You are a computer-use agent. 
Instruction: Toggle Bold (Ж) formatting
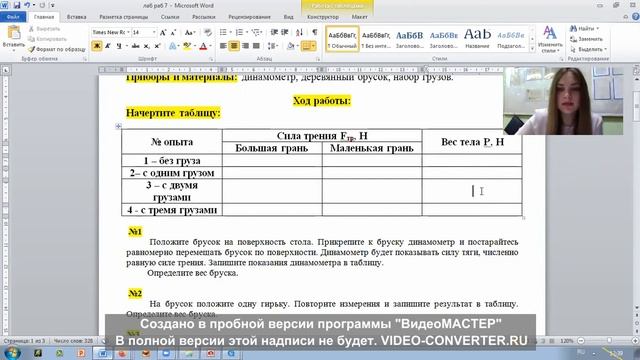coord(97,46)
